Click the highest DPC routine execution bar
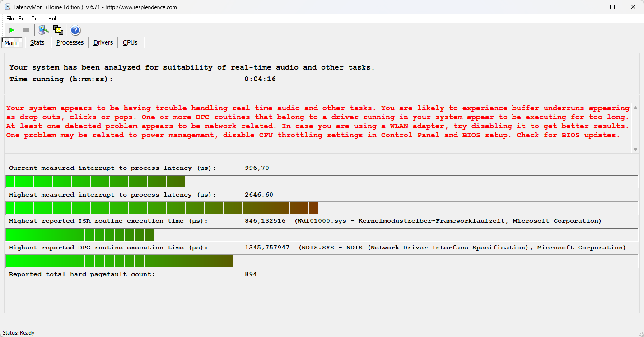Screen dimensions: 644x337 click(120, 262)
